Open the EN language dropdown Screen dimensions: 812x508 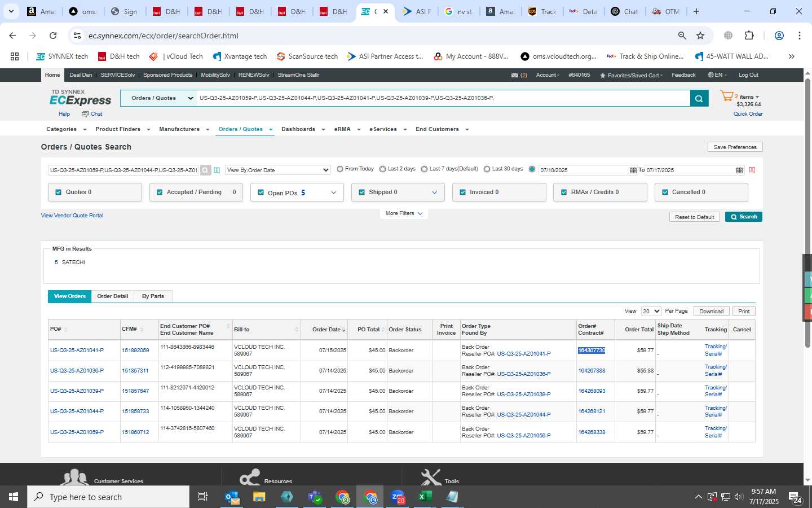(x=717, y=75)
